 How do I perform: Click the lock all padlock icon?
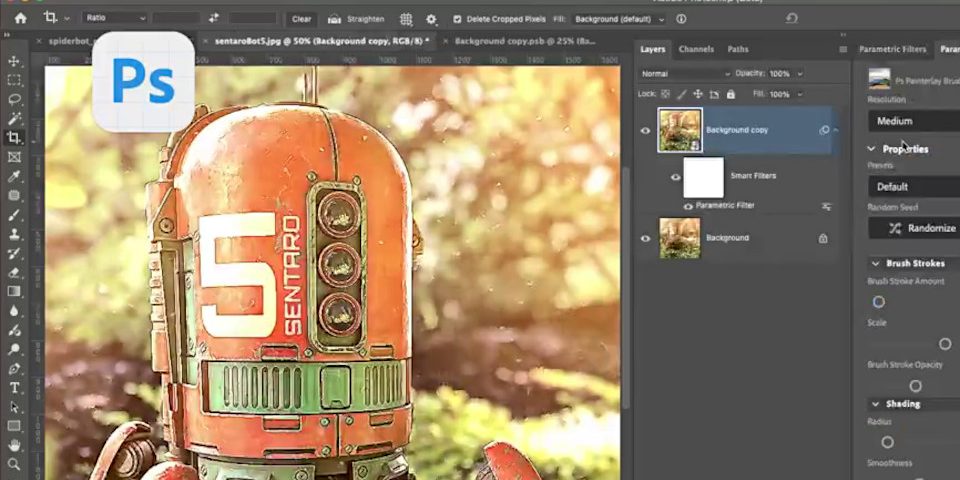(x=731, y=94)
